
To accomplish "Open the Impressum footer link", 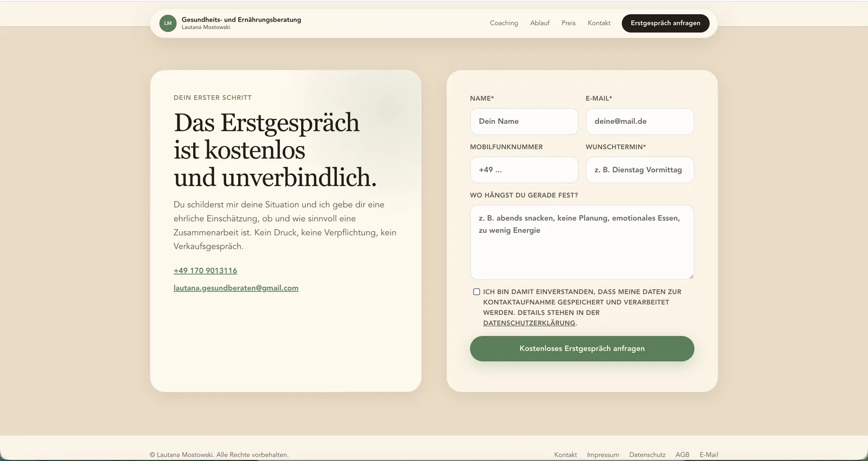I will (603, 455).
